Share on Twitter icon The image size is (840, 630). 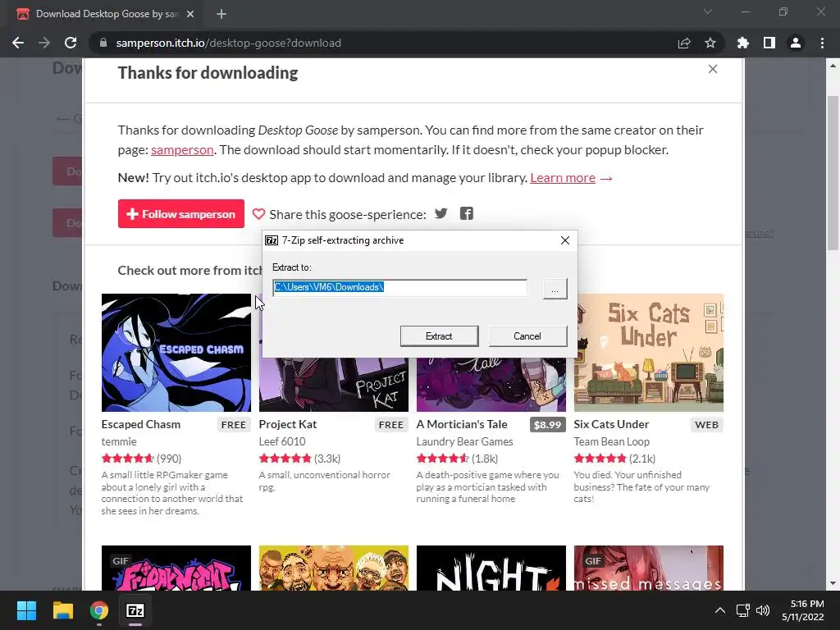(x=441, y=214)
